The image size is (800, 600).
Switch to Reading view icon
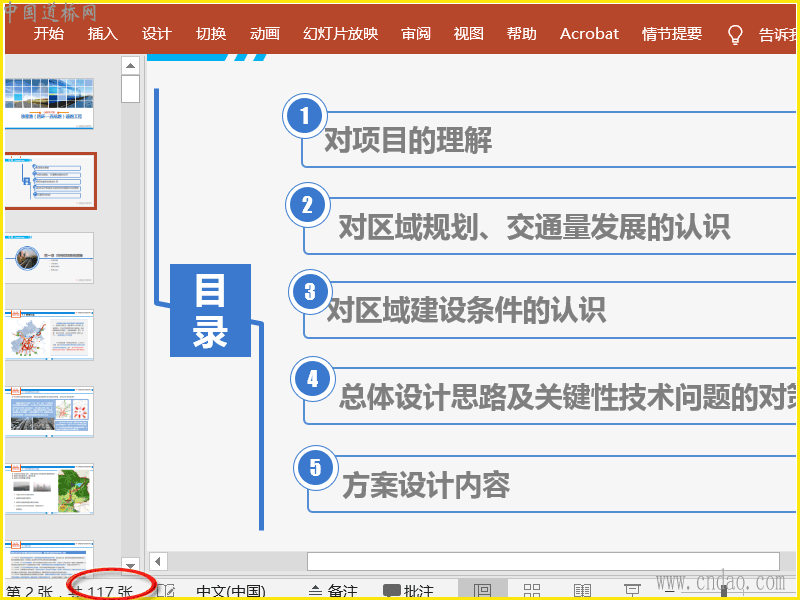[582, 591]
